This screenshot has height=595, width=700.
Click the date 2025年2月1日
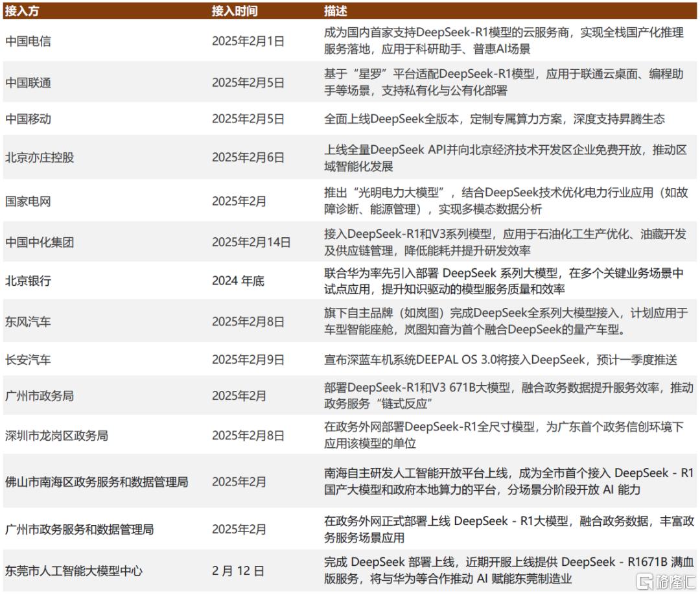[248, 41]
